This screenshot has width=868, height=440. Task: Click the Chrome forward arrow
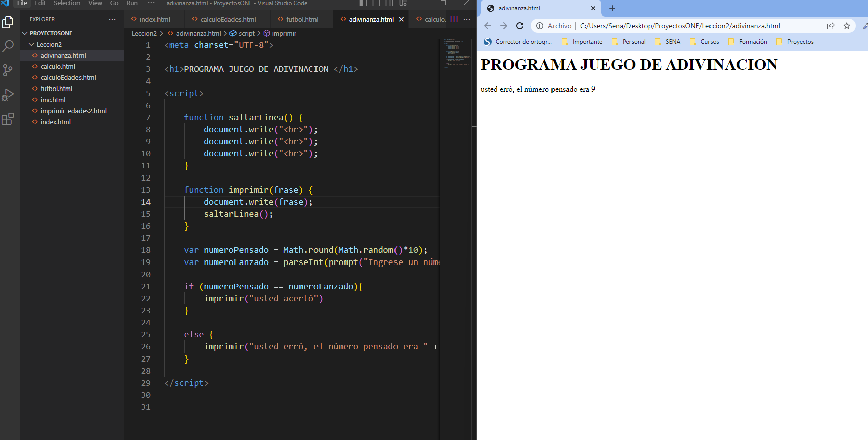504,26
